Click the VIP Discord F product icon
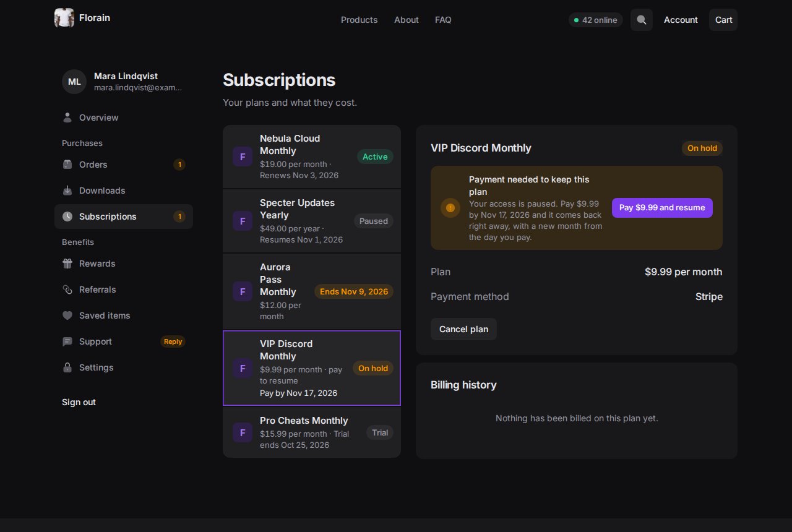This screenshot has height=532, width=792. click(x=243, y=368)
